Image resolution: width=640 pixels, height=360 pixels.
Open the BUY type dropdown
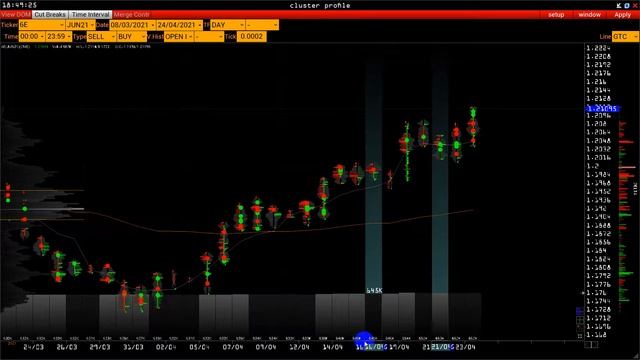[x=131, y=36]
